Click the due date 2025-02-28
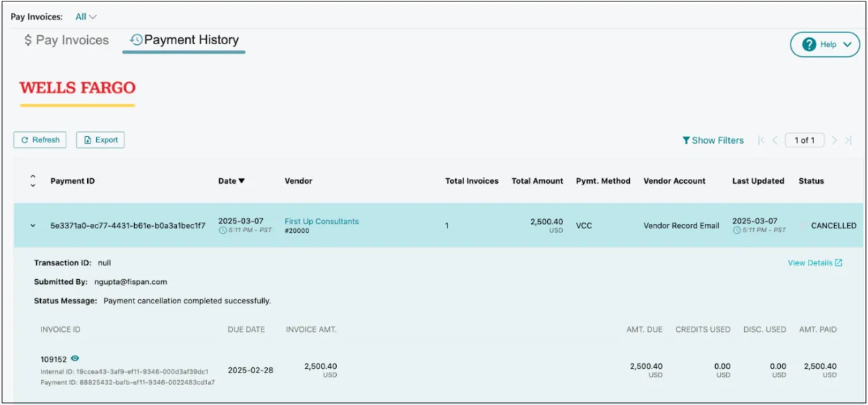The height and width of the screenshot is (405, 868). [250, 370]
